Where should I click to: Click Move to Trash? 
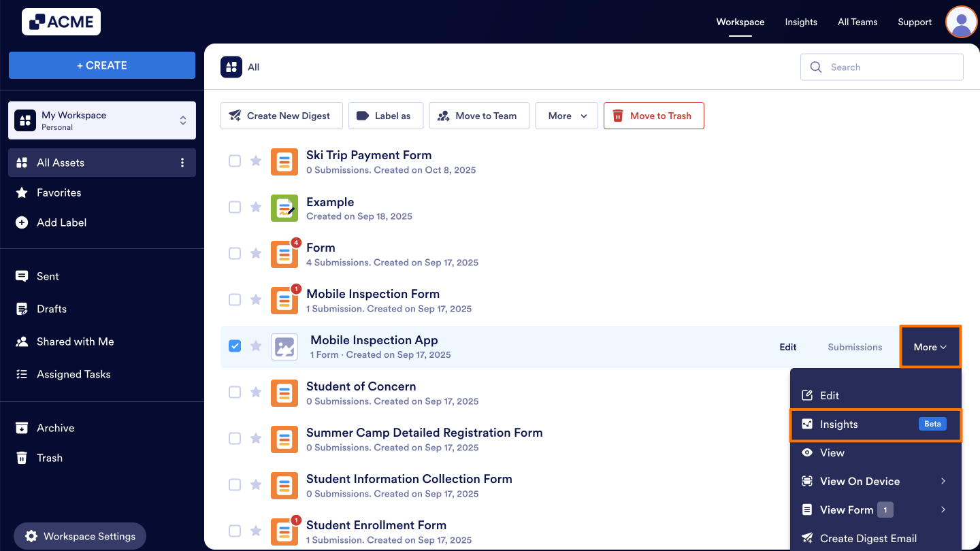click(653, 116)
